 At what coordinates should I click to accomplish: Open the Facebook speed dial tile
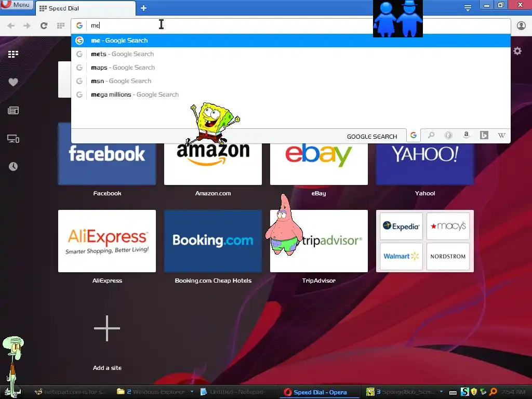point(107,164)
